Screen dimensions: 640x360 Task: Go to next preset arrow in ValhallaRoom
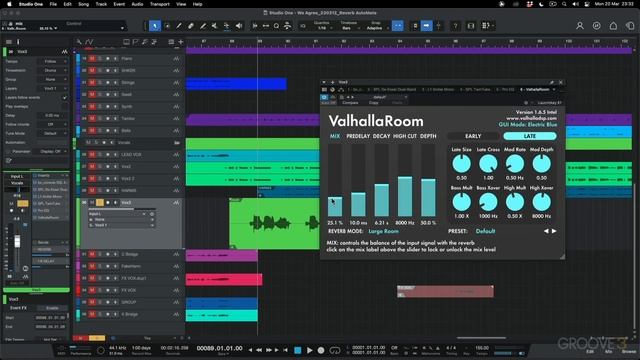click(554, 231)
